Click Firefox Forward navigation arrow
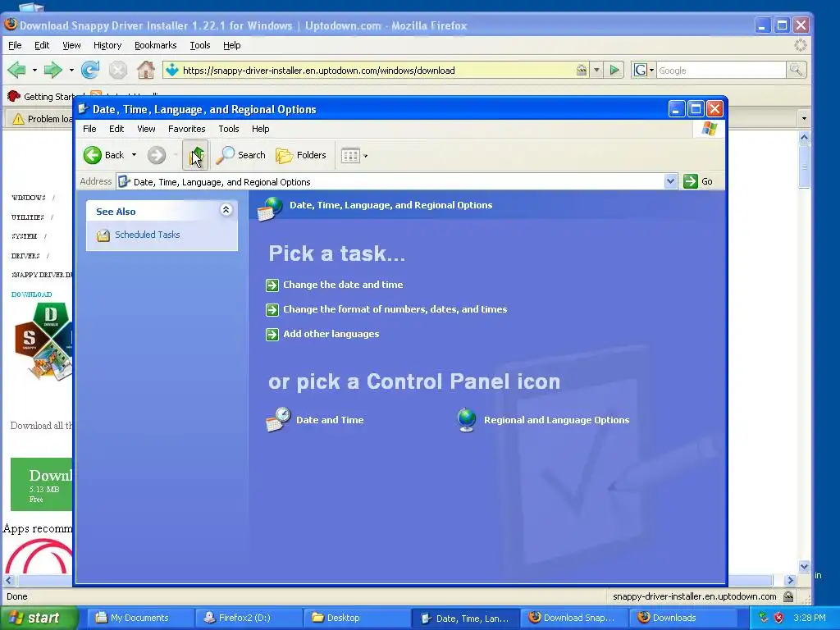The image size is (840, 630). coord(52,71)
